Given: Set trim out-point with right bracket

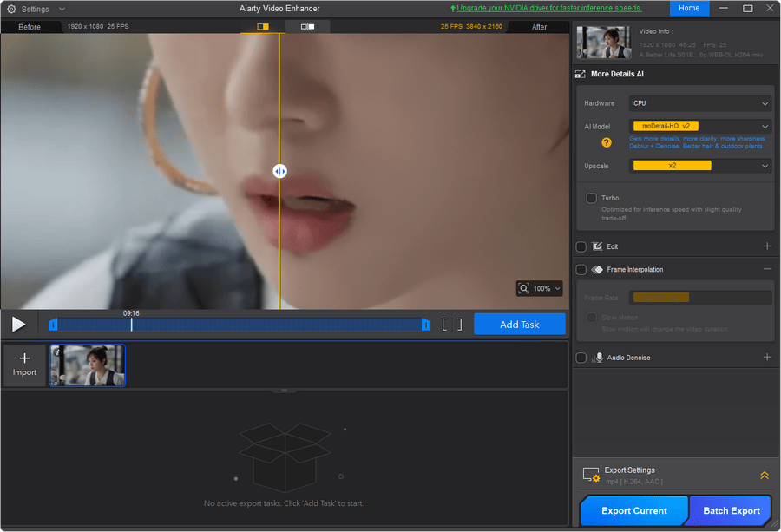Looking at the screenshot, I should pos(459,325).
